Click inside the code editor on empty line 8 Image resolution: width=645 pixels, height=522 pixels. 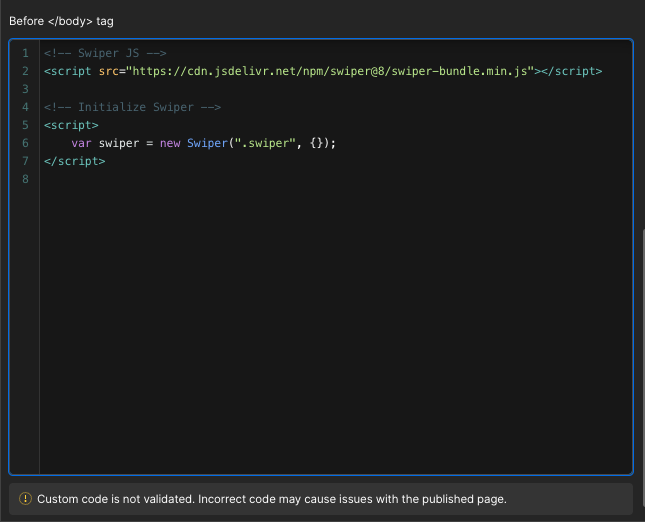[335, 179]
